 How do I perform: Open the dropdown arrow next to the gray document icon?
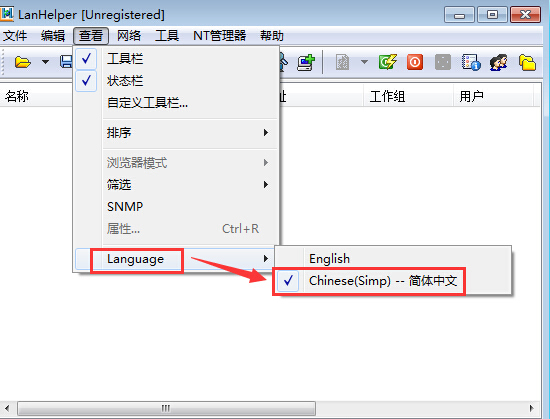pyautogui.click(x=364, y=62)
